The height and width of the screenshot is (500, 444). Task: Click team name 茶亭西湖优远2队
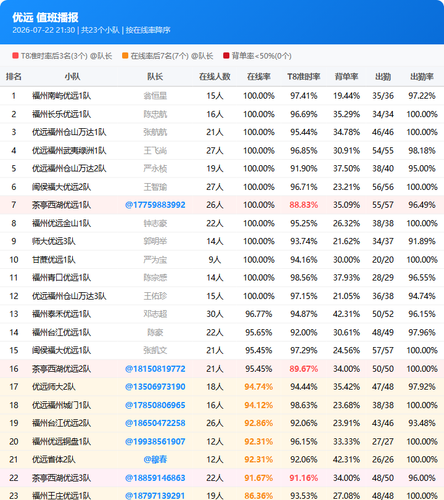[x=61, y=369]
